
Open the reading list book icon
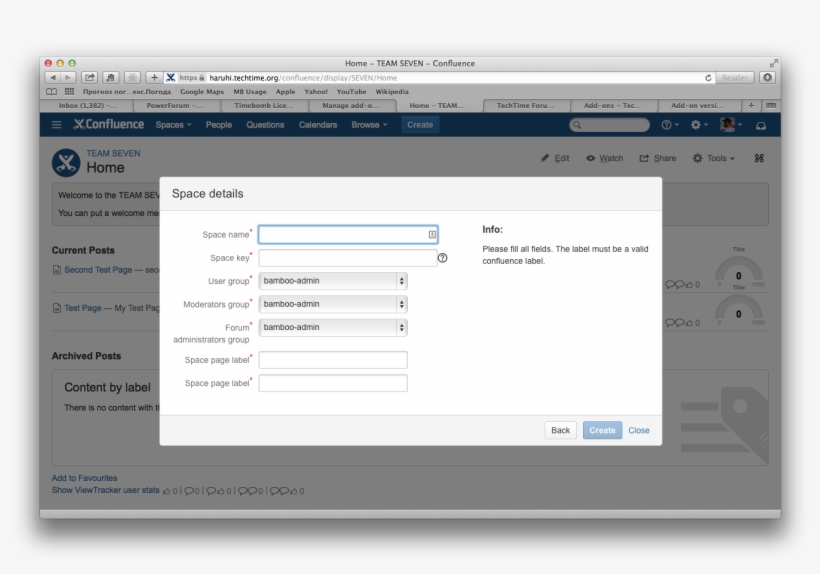pos(51,91)
